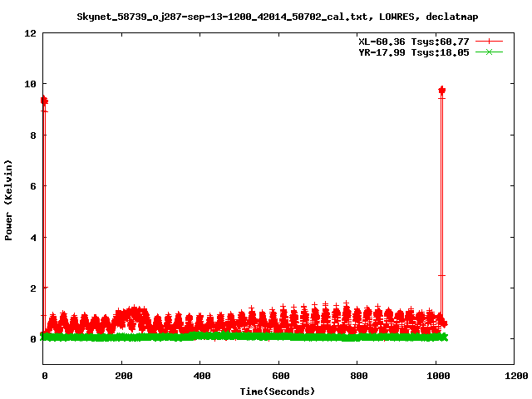Click the red XL legend line sample
This screenshot has height=399, width=532.
coord(490,41)
